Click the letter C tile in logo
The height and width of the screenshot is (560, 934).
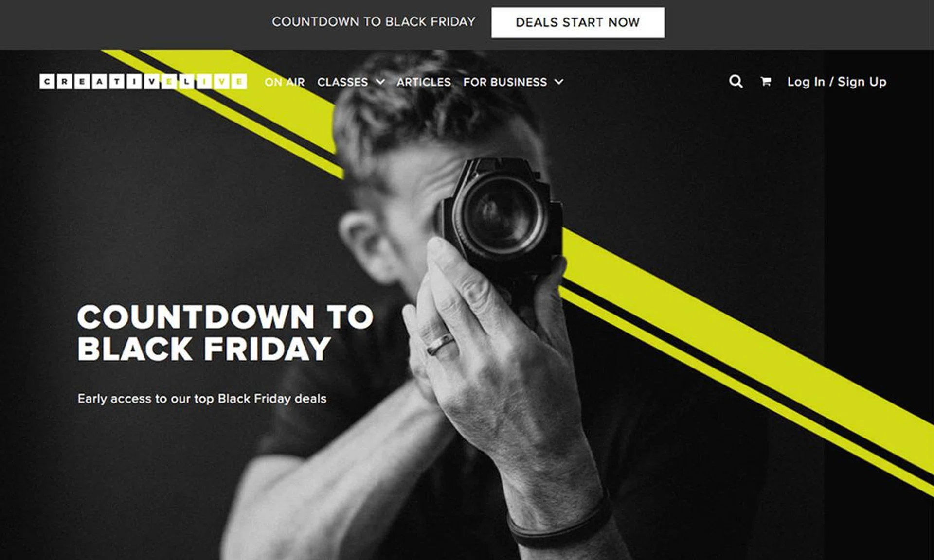point(47,82)
